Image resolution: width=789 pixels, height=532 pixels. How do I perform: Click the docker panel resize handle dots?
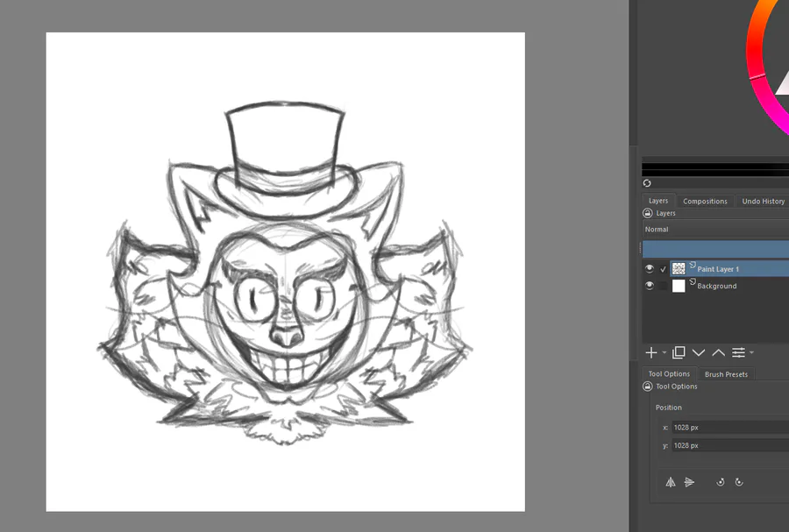click(641, 248)
